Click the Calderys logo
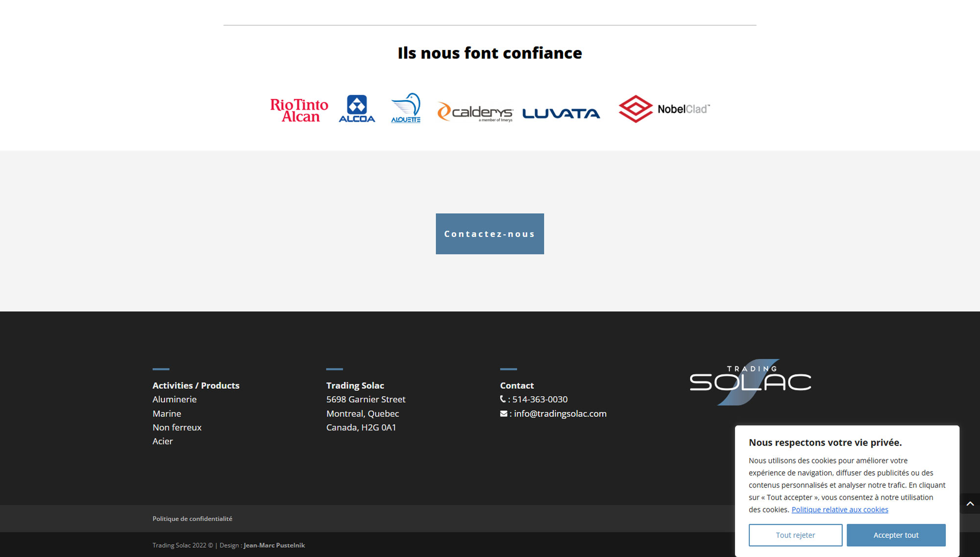Screen dimensions: 980x557 [x=475, y=112]
